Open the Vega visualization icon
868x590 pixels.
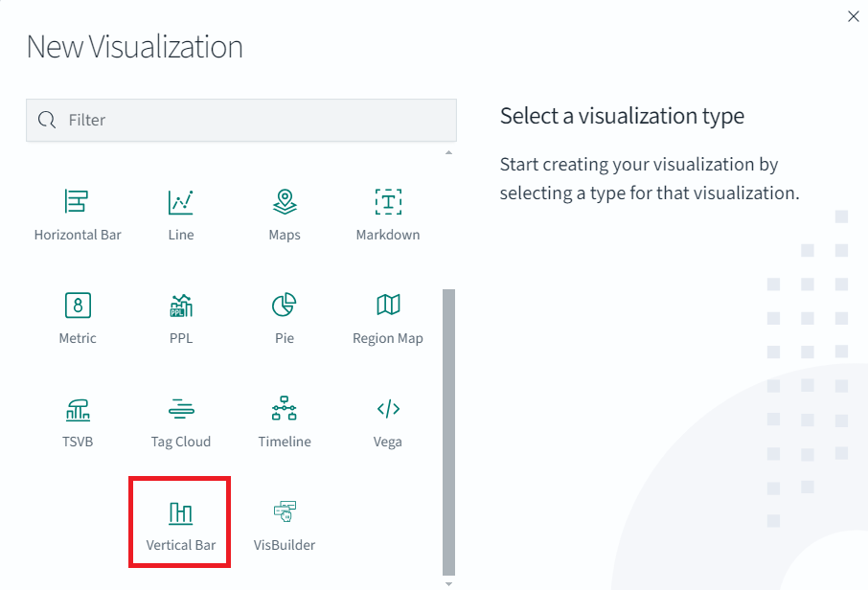pos(388,408)
